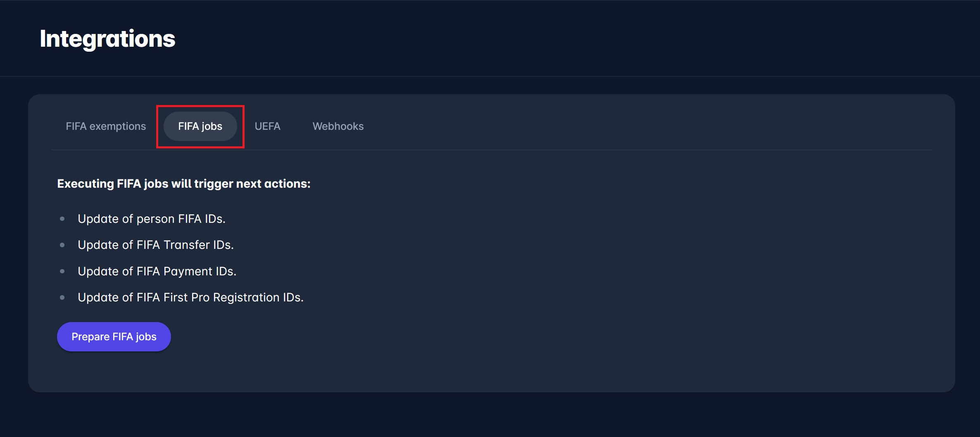Click the Webhooks tab label text
This screenshot has width=980, height=437.
coord(338,126)
